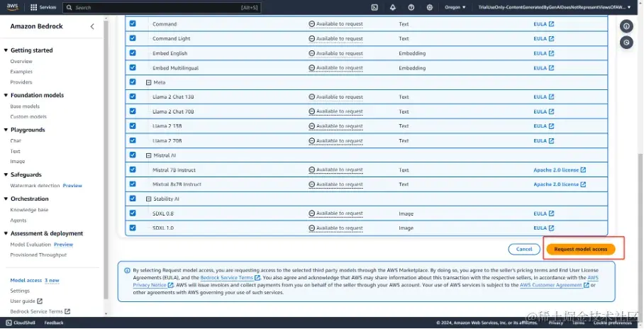Collapse the Safeguards section

6,174
